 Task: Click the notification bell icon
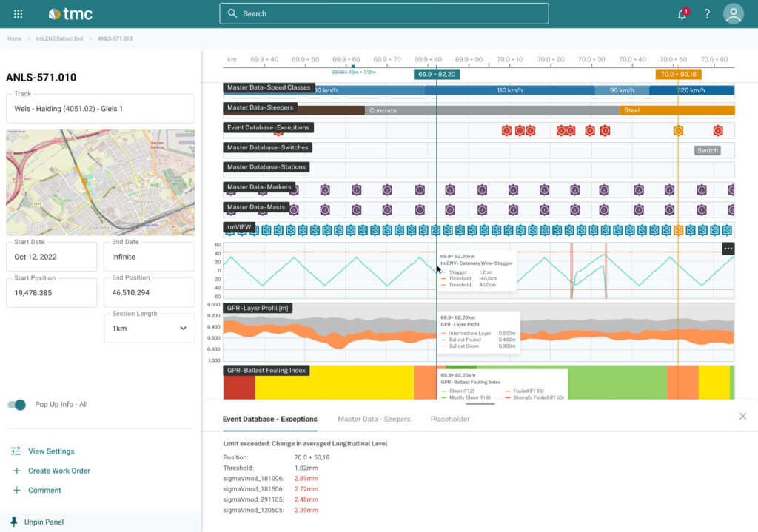[681, 13]
